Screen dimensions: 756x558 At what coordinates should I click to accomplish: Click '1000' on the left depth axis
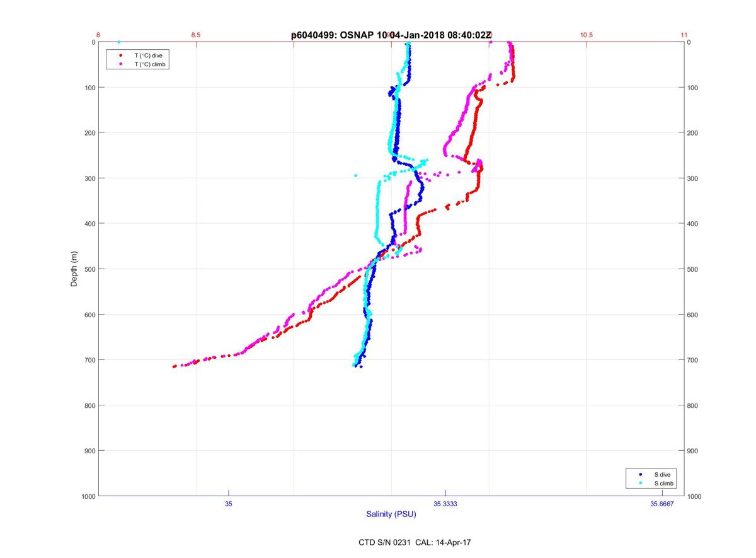(x=88, y=496)
